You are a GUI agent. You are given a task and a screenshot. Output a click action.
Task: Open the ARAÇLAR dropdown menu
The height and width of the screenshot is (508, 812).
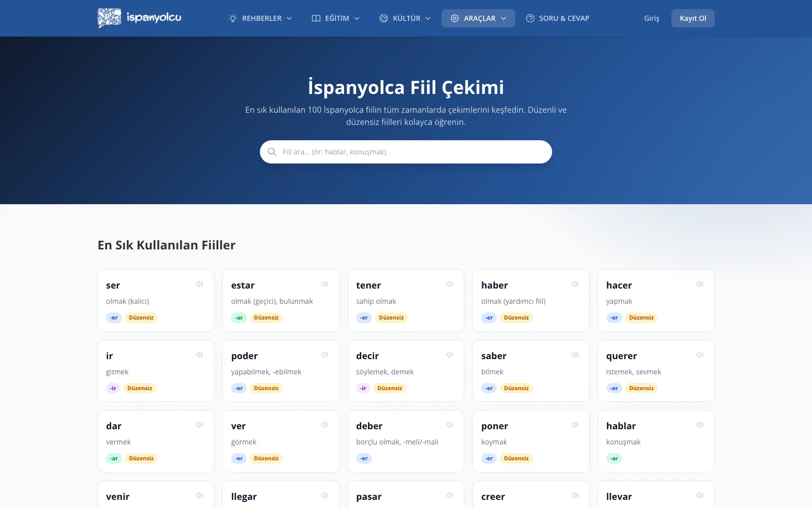coord(478,18)
